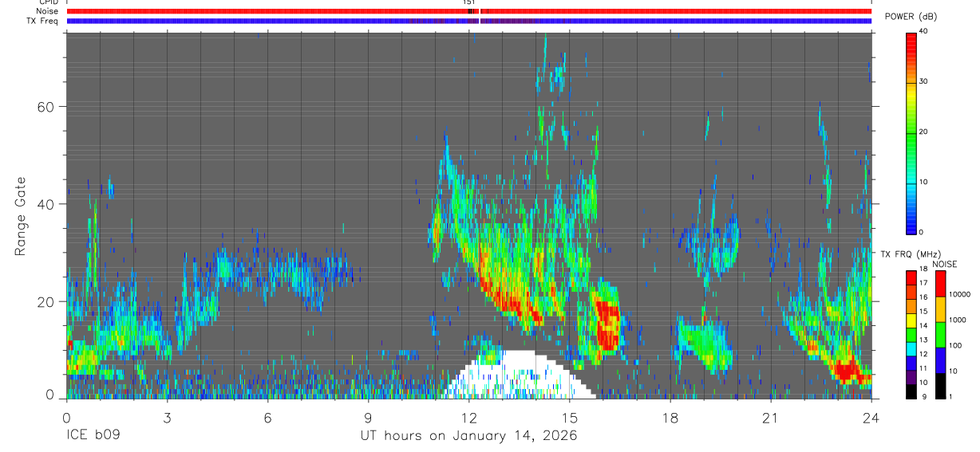Viewport: 980px width, 452px height.
Task: Click the '40' tick on the power colorbar
Action: [x=924, y=31]
